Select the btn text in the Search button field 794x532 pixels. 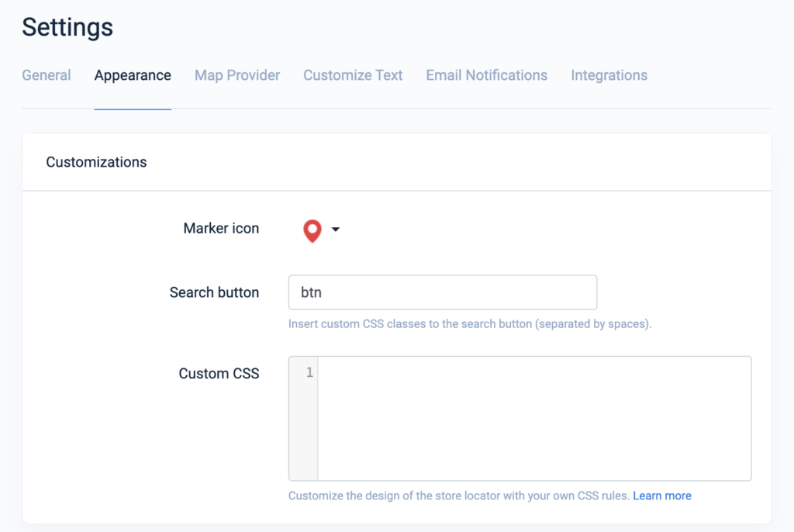click(x=309, y=292)
